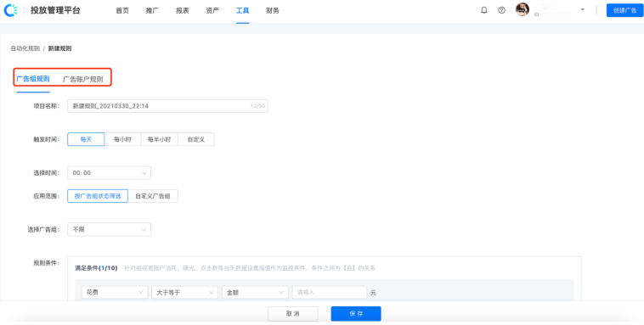Click the 投放管理平台 title text
Screen dimensions: 644x325
[x=55, y=11]
